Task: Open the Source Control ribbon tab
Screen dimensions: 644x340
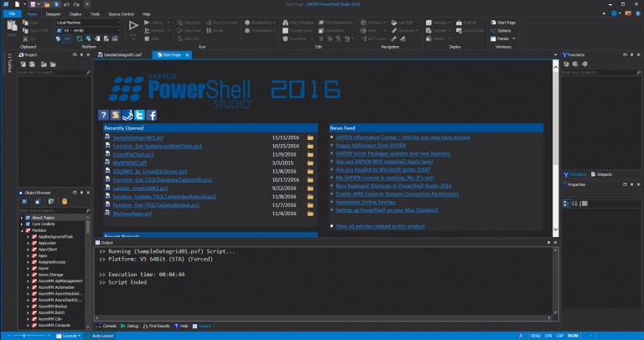Action: coord(121,14)
